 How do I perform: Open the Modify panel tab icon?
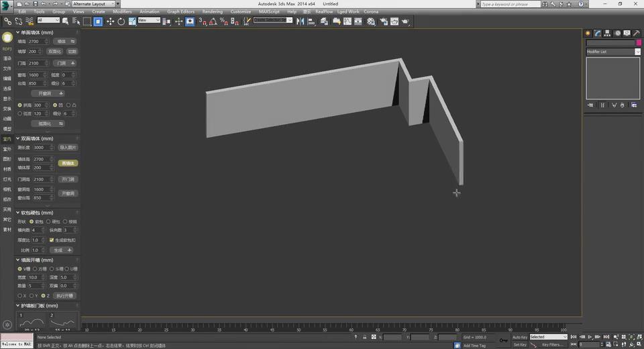click(598, 34)
